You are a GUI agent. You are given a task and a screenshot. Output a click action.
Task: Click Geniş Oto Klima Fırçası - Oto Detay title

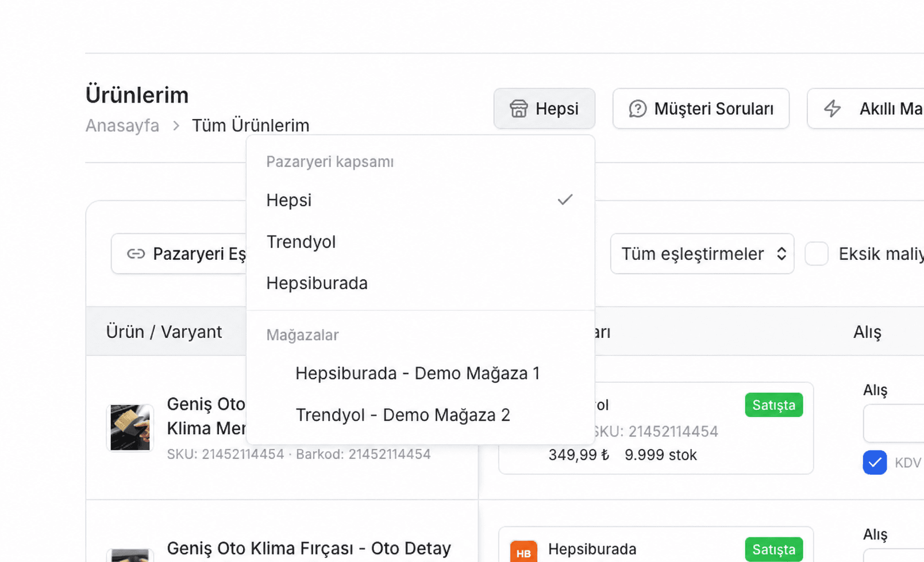pyautogui.click(x=309, y=548)
